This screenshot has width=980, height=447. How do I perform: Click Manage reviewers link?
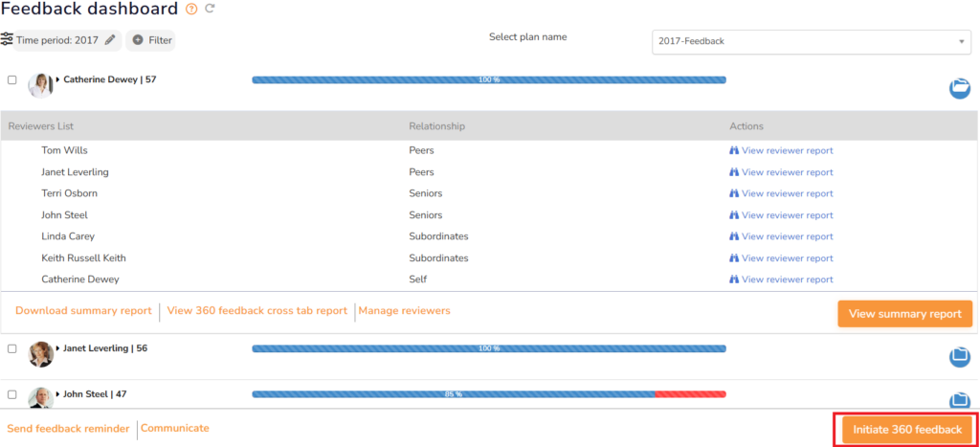[405, 311]
